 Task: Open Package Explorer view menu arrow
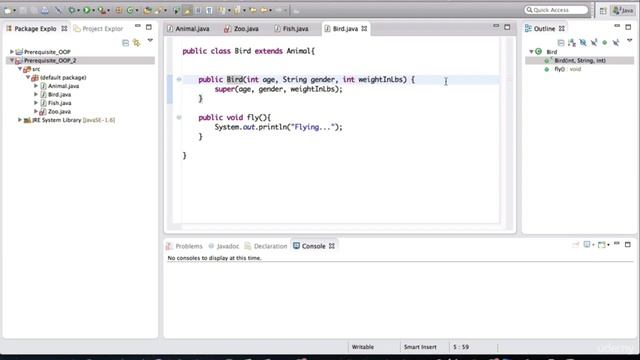click(150, 41)
